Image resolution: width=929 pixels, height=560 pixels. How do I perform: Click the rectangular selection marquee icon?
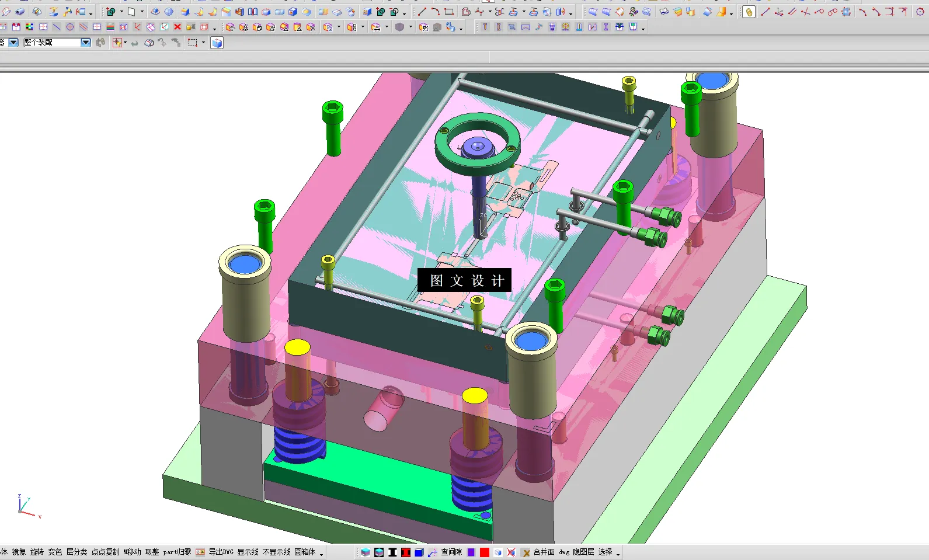(193, 43)
